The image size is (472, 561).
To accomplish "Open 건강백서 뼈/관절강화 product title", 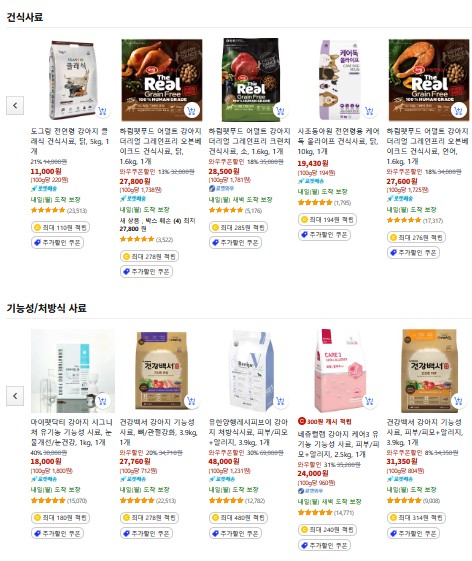I will 158,432.
